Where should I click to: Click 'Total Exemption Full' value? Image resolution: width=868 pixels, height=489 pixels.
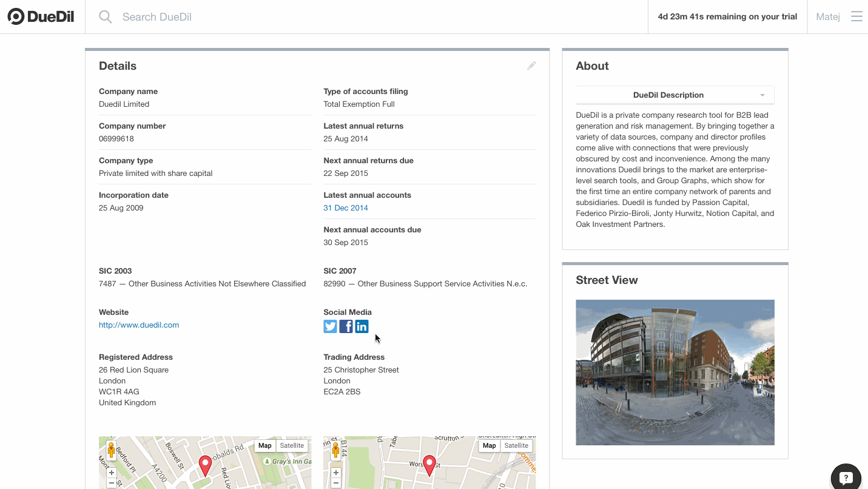coord(359,104)
